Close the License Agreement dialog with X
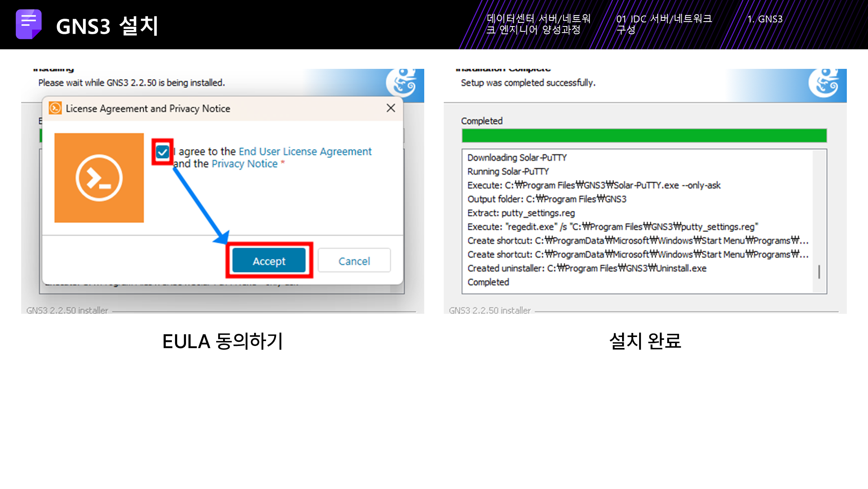868x489 pixels. pyautogui.click(x=390, y=108)
